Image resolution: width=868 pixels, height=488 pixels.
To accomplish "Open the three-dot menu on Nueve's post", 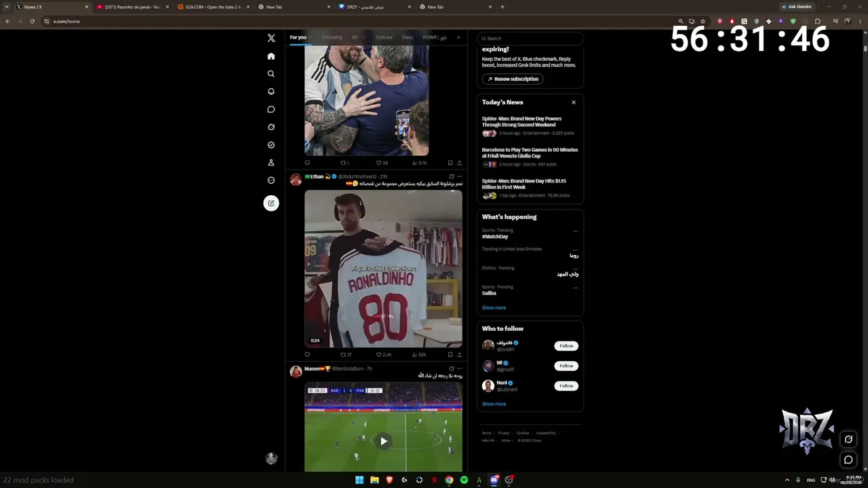I will coord(460,369).
